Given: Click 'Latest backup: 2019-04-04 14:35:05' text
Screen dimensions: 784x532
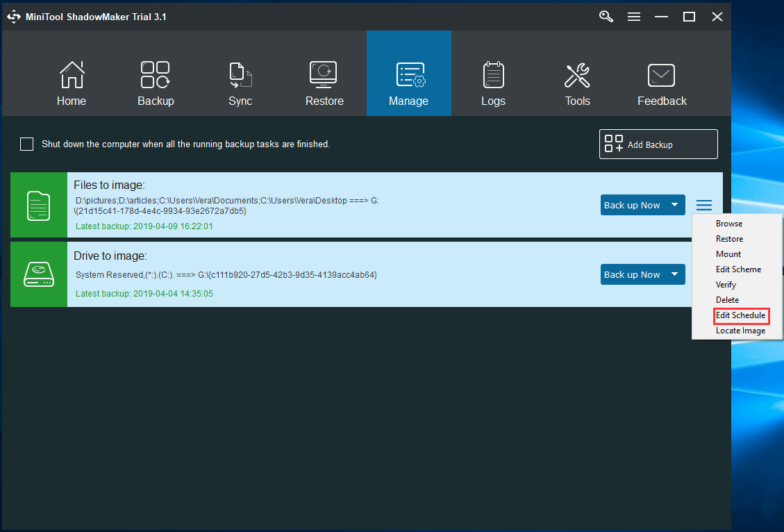Looking at the screenshot, I should coord(144,294).
